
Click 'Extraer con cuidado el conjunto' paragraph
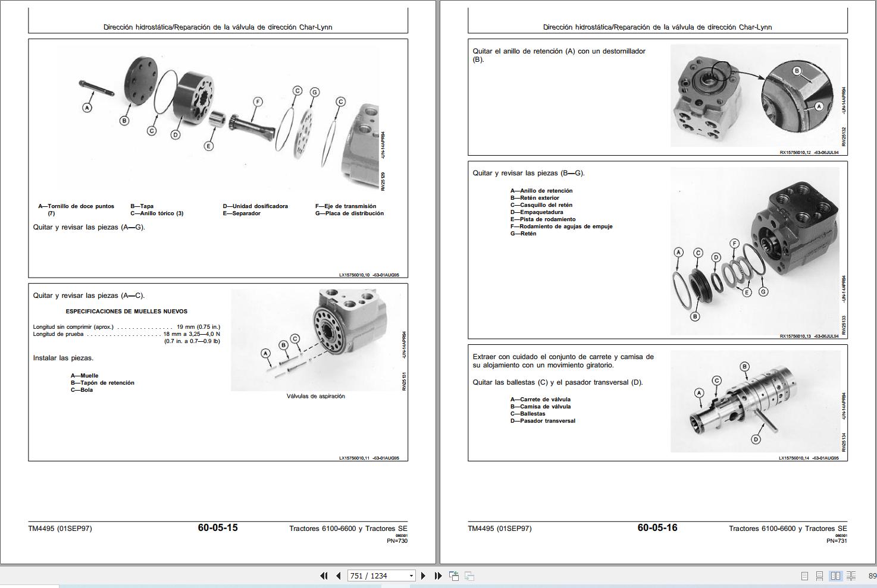[x=563, y=361]
